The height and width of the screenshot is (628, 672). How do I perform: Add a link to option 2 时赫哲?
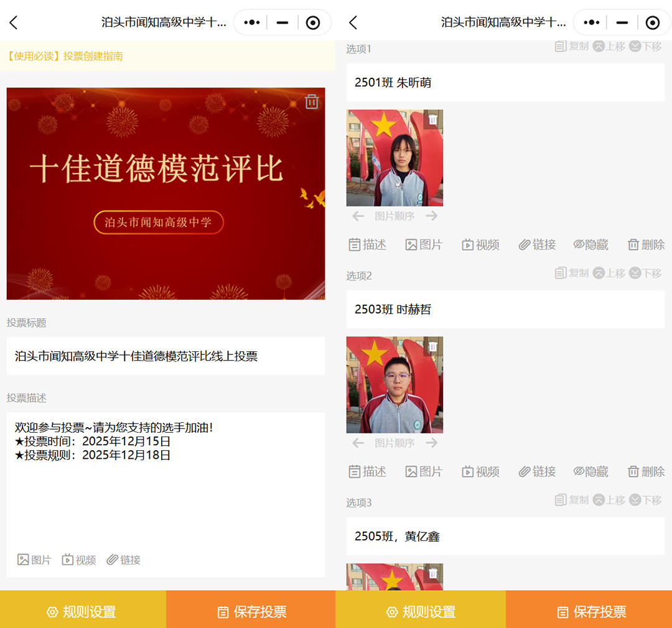pyautogui.click(x=537, y=471)
